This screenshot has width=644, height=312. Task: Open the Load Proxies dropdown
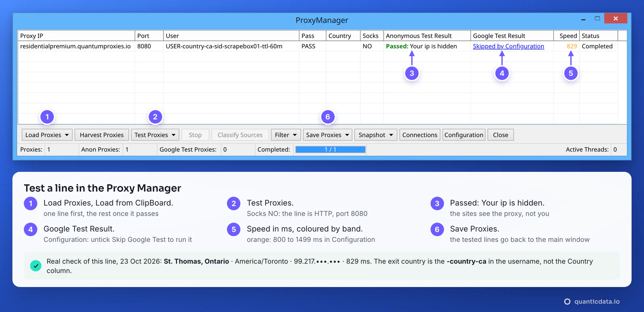pos(47,135)
